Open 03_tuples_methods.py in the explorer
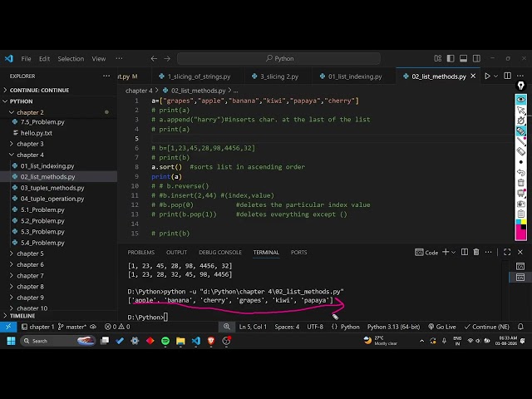This screenshot has height=399, width=532. tap(52, 188)
